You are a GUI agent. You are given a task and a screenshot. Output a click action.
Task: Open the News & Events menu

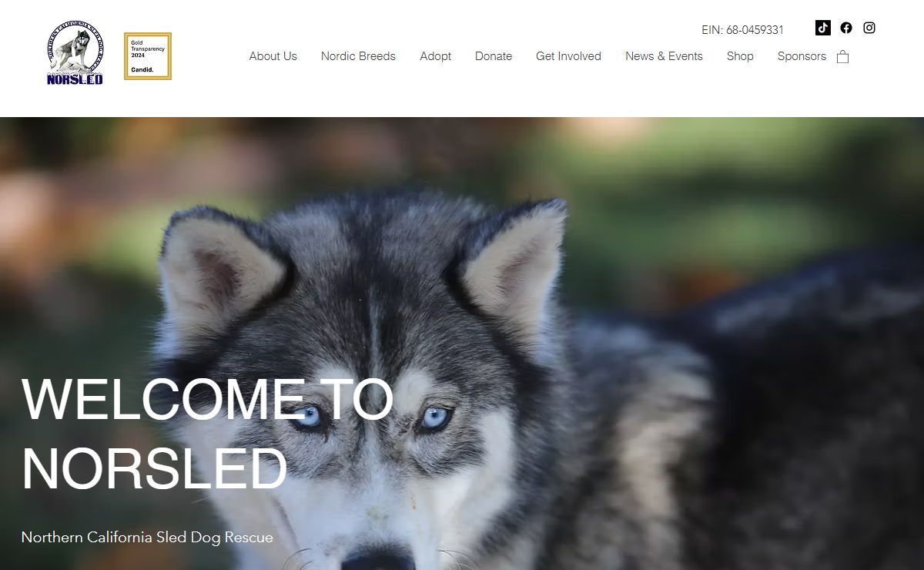pyautogui.click(x=664, y=56)
